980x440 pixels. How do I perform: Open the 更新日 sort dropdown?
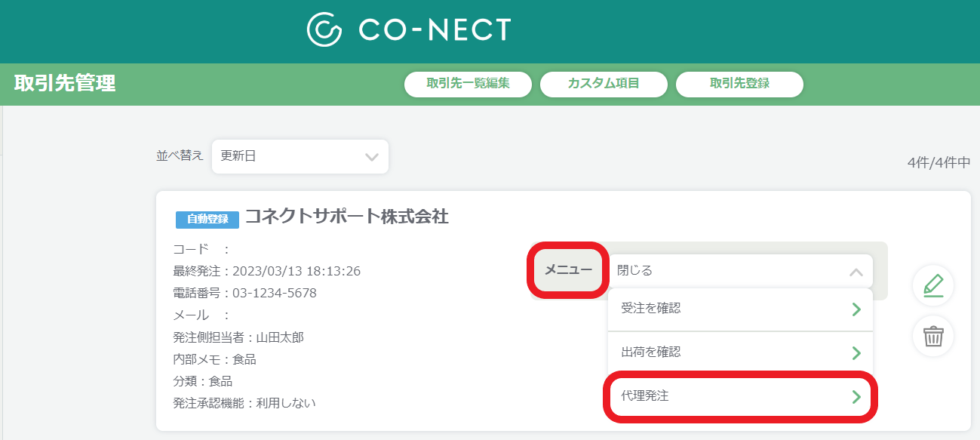(300, 156)
